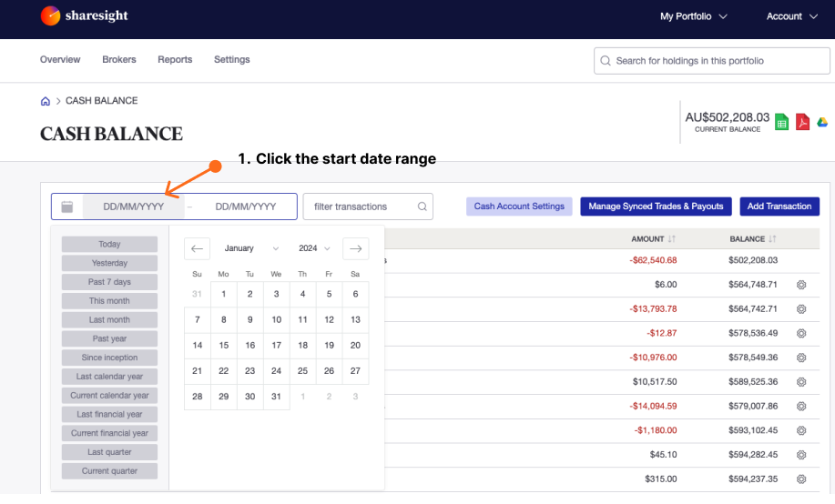Open gear menu for $594,237.35 row

click(801, 479)
